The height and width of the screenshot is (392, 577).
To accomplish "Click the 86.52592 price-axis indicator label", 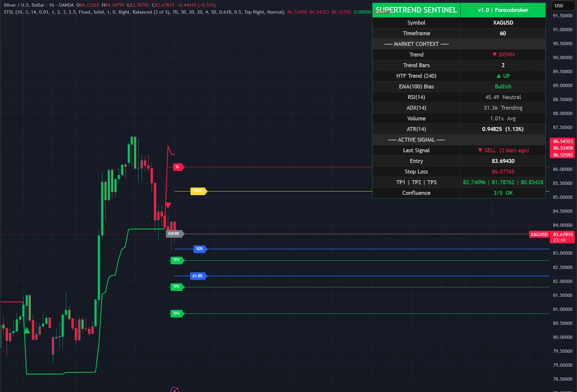I will point(563,155).
